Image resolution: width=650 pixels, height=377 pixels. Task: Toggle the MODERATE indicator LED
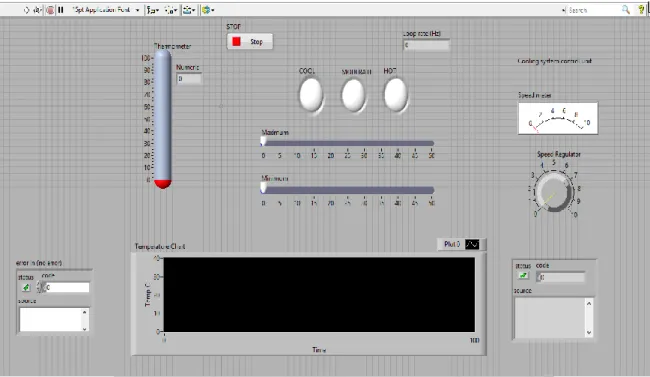[x=353, y=95]
